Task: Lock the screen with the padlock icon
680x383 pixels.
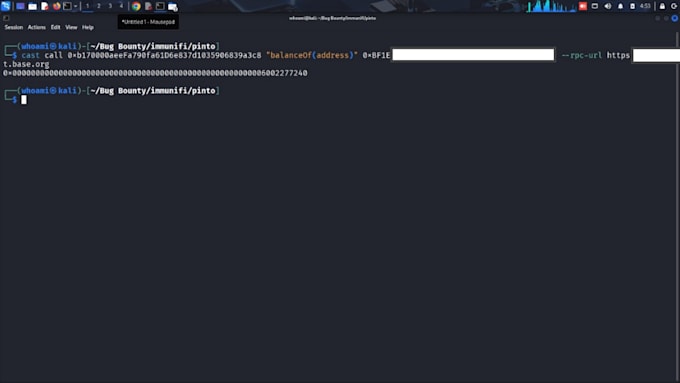Action: click(x=662, y=6)
